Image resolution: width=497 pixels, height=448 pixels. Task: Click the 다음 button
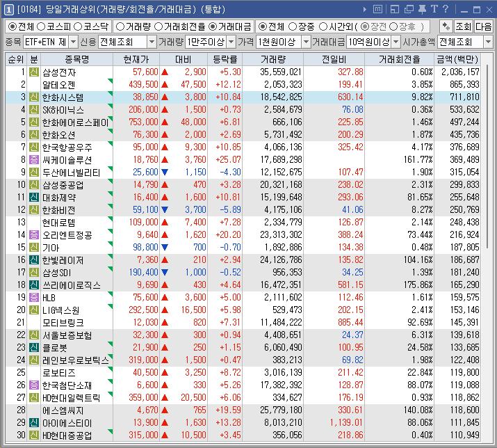point(483,26)
